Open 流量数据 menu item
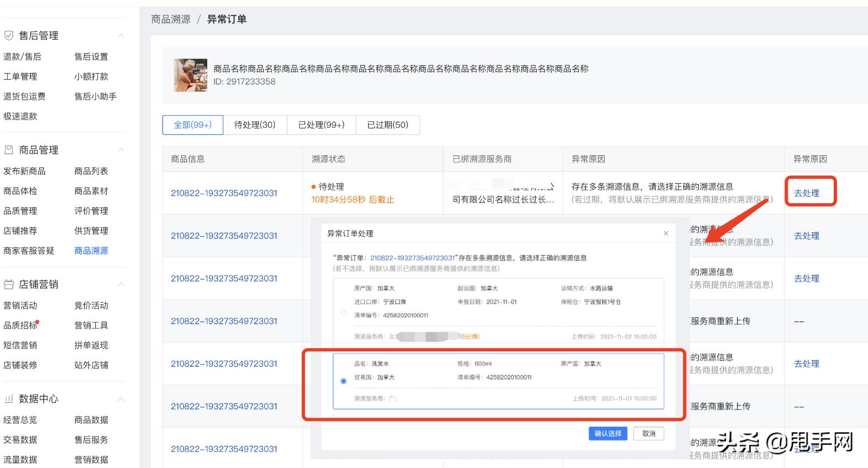Screen dimensions: 868x468 (20, 460)
